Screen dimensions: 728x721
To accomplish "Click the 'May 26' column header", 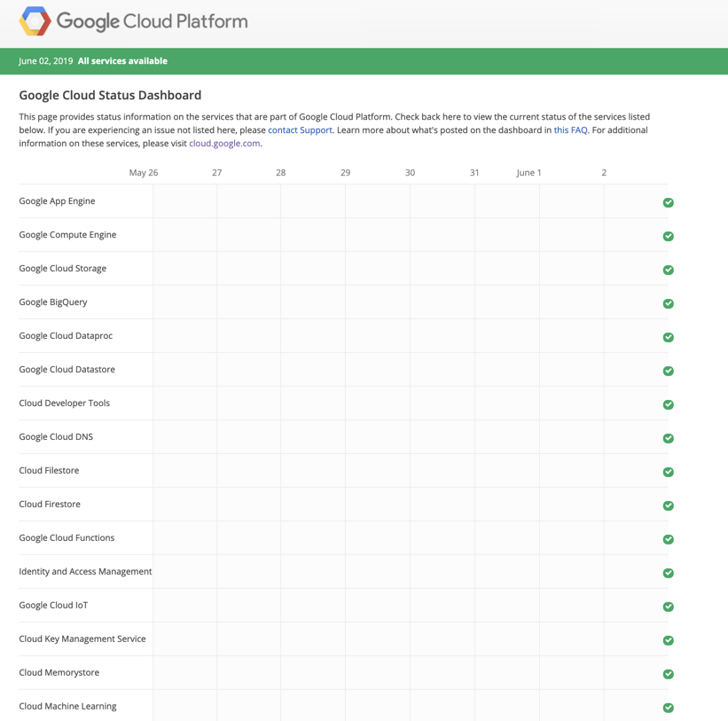I will 144,173.
